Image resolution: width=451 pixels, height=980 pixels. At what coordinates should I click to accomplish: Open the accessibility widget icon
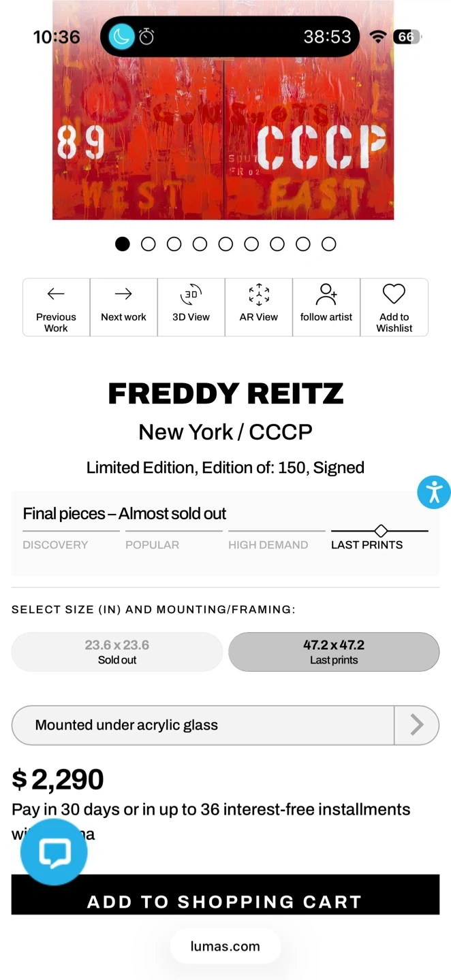tap(434, 492)
